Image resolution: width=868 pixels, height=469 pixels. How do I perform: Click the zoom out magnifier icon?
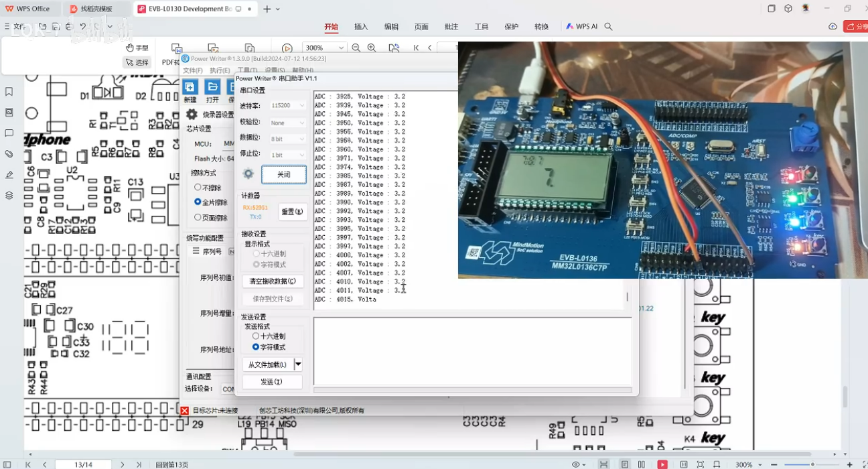pyautogui.click(x=356, y=48)
